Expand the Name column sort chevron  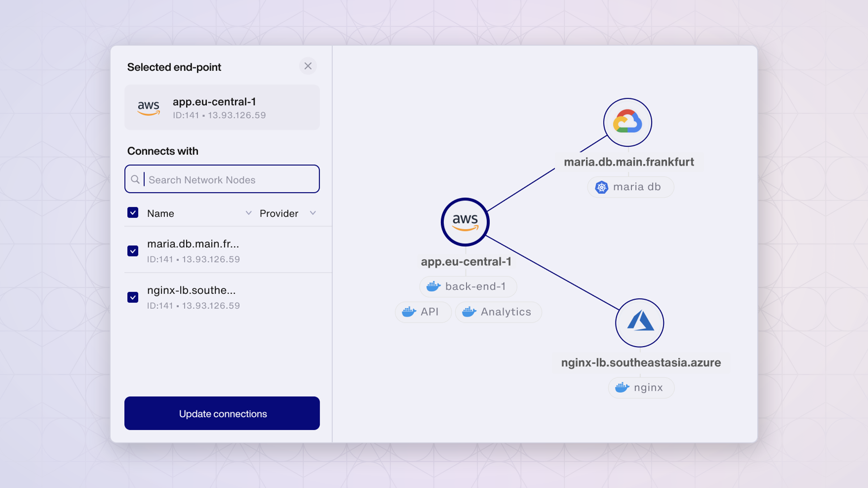(248, 213)
